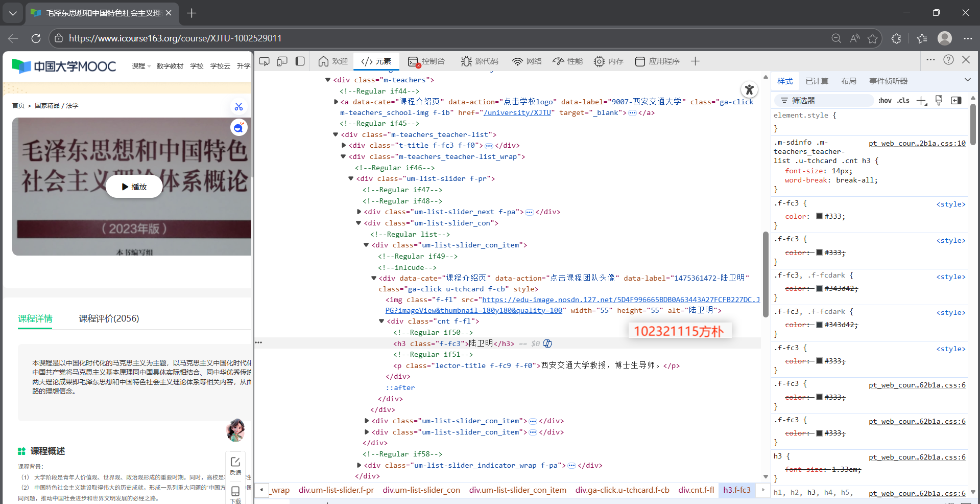Image resolution: width=980 pixels, height=504 pixels.
Task: Toggle the :hov element state button
Action: pos(885,101)
